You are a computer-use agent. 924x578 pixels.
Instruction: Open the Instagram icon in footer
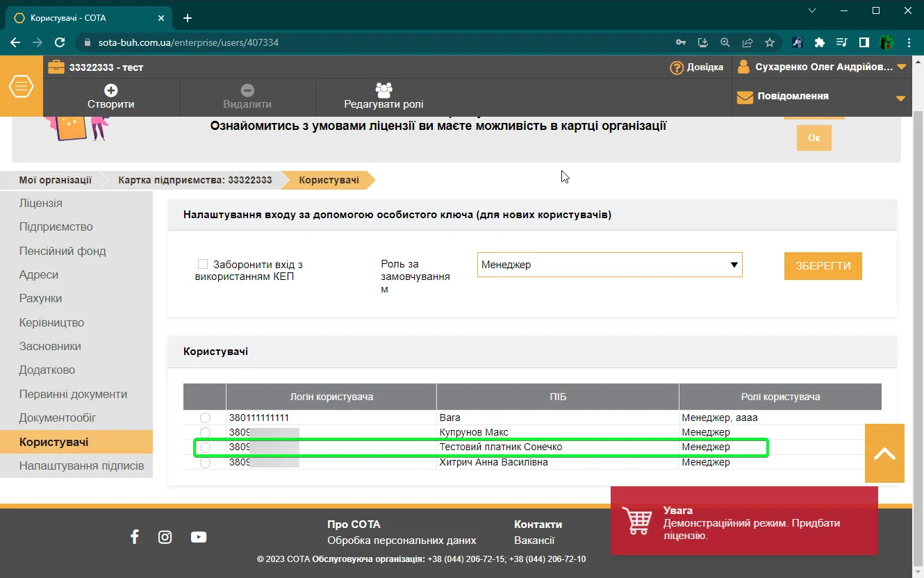click(165, 536)
